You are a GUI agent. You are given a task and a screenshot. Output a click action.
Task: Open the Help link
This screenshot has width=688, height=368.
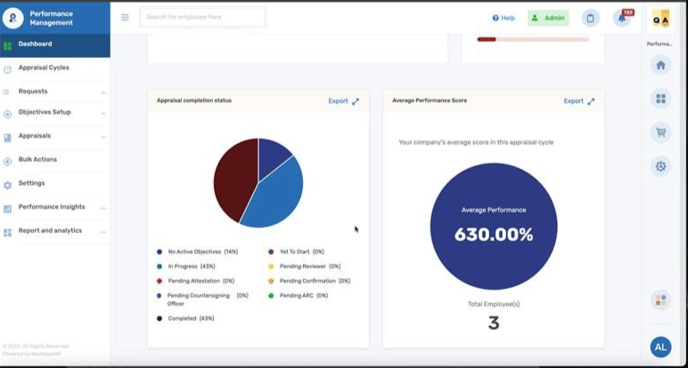pyautogui.click(x=503, y=18)
